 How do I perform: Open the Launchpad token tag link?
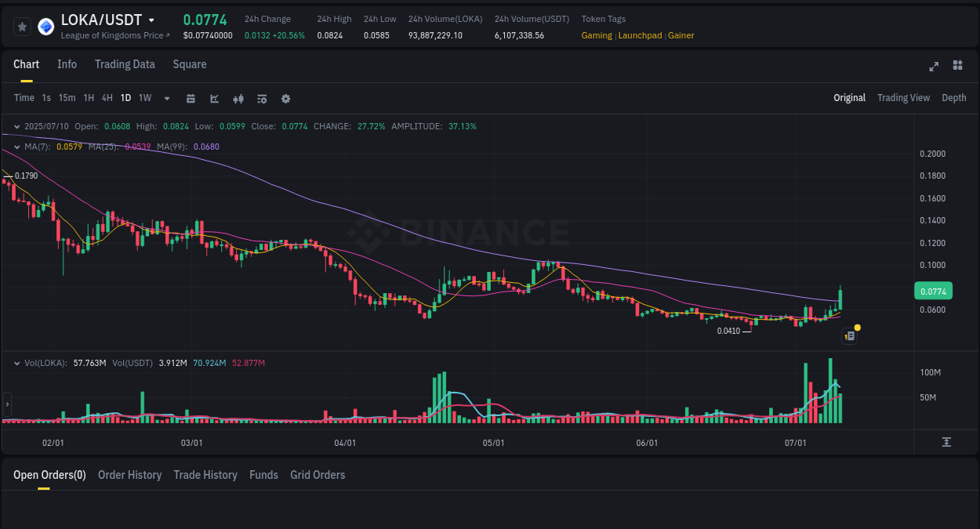point(640,35)
